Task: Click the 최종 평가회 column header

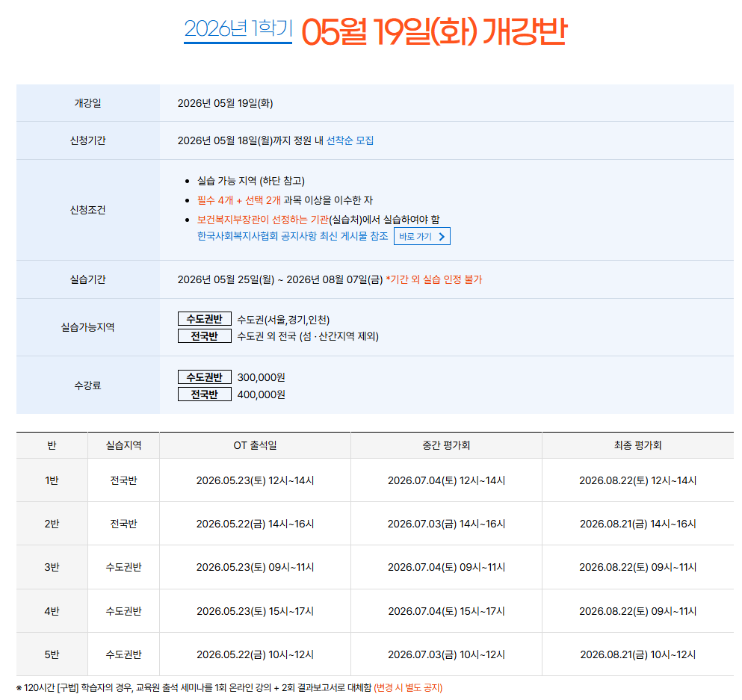Action: (637, 445)
